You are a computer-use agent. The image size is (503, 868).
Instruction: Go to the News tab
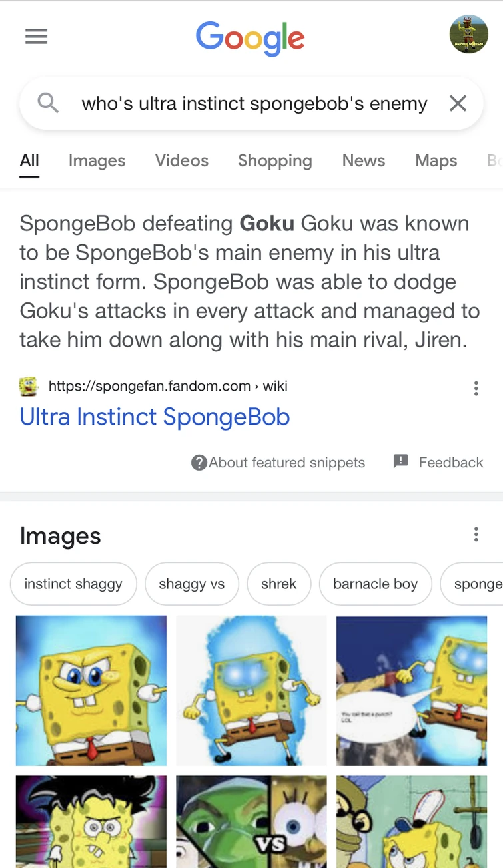pyautogui.click(x=363, y=160)
